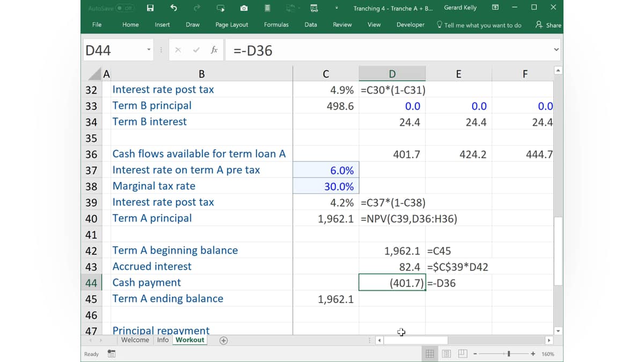Open the Draw ribbon tab
The image size is (644, 362).
point(193,25)
